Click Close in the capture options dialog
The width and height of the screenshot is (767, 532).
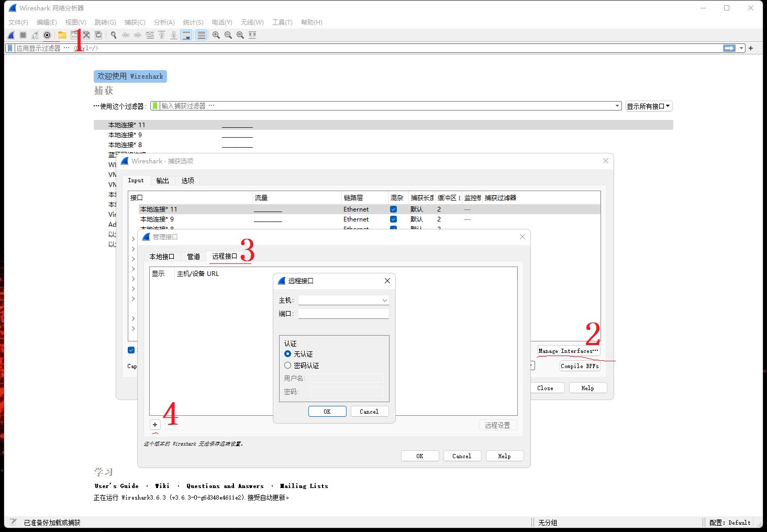[545, 388]
